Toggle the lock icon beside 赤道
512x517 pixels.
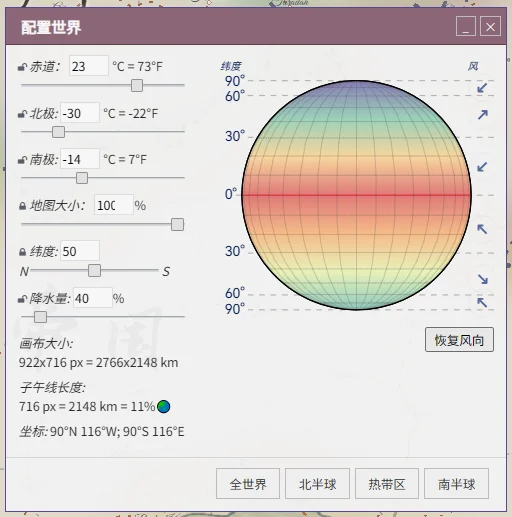point(22,67)
